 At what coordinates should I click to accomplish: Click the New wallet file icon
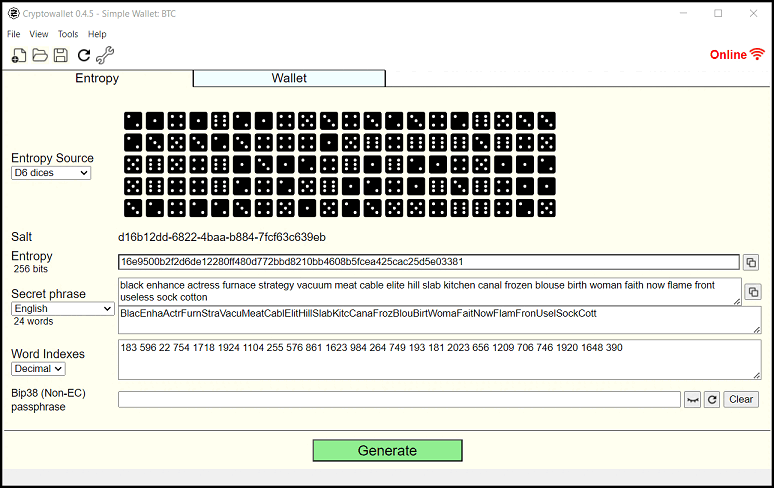tap(19, 55)
